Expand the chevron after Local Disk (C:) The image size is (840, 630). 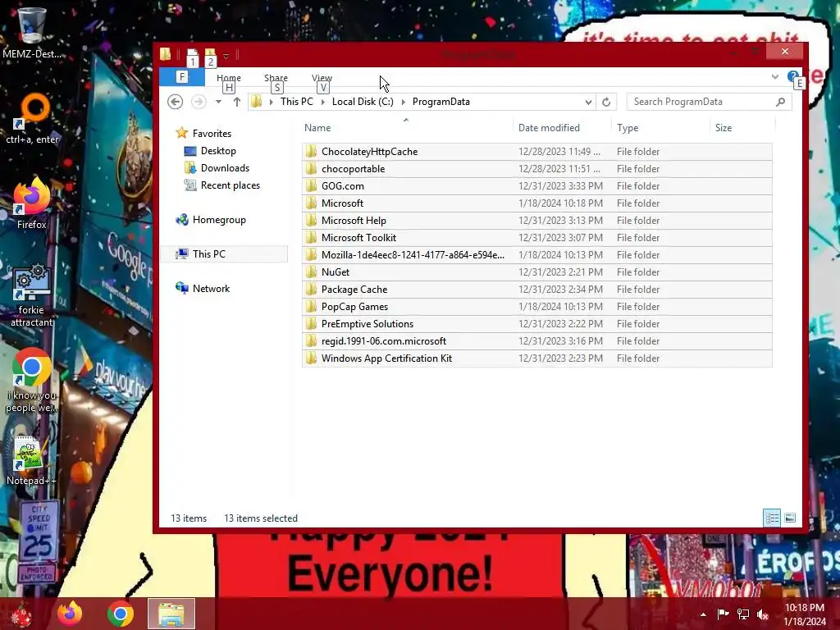[x=403, y=102]
